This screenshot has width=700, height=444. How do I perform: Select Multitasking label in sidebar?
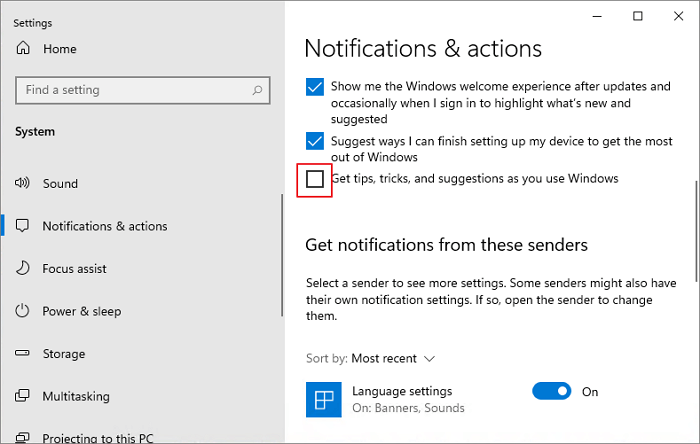coord(76,396)
